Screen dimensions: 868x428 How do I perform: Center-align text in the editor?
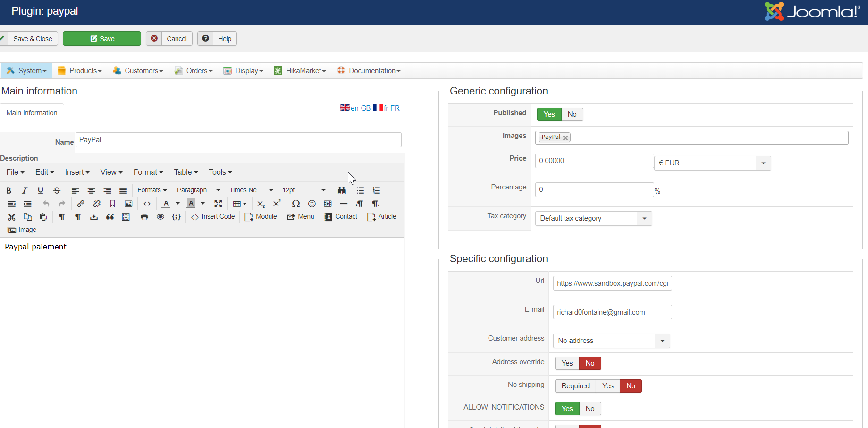[x=91, y=190]
